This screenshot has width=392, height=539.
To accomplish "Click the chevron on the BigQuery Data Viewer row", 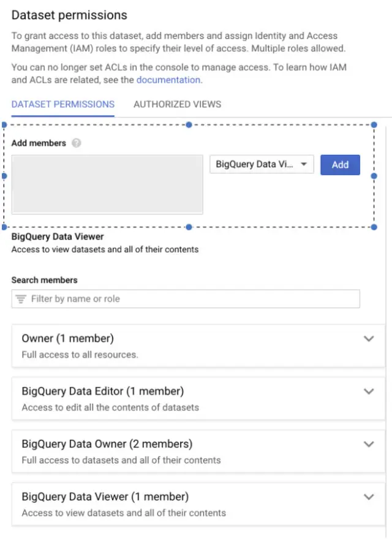I will 369,497.
